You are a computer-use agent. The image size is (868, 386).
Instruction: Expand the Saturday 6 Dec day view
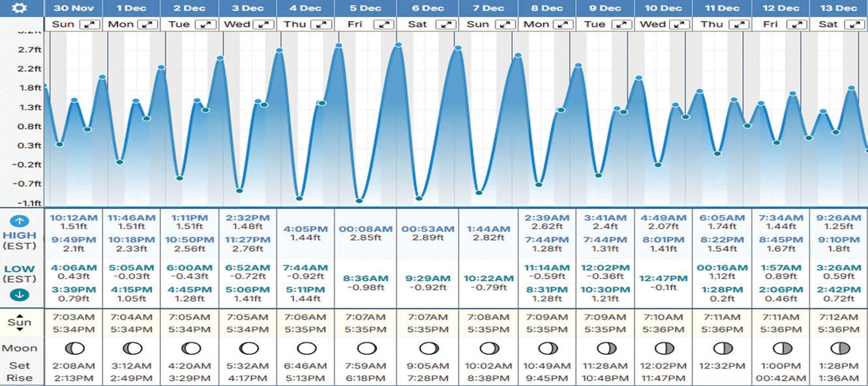pos(445,24)
